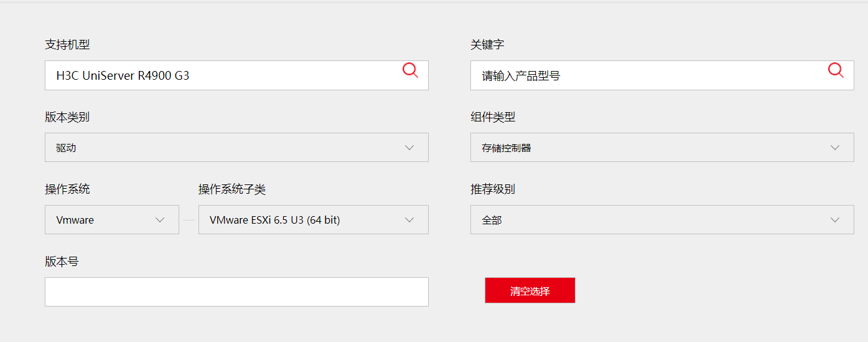Click the chevron arrow of 推荐级别 box

pos(835,220)
